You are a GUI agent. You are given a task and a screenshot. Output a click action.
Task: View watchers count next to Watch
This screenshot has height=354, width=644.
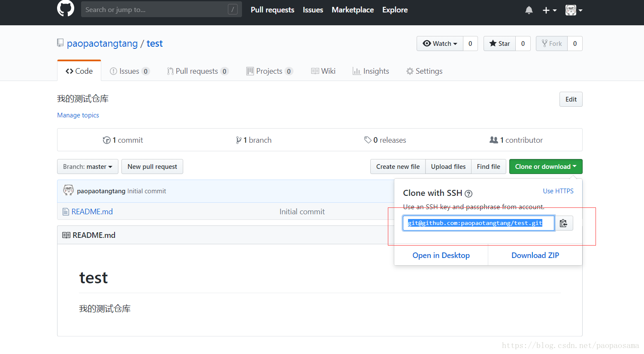[470, 43]
